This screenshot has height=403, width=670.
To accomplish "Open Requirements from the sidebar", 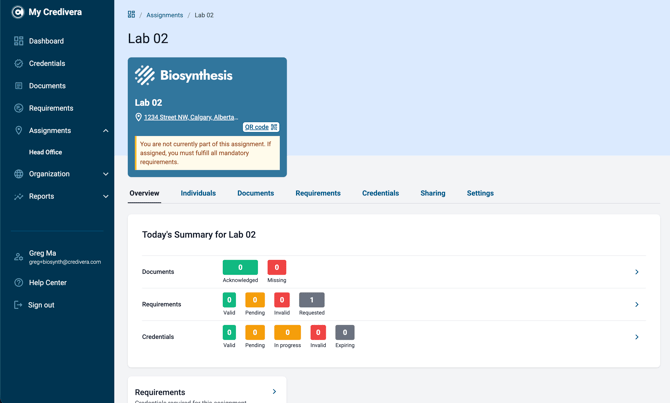I will 51,108.
